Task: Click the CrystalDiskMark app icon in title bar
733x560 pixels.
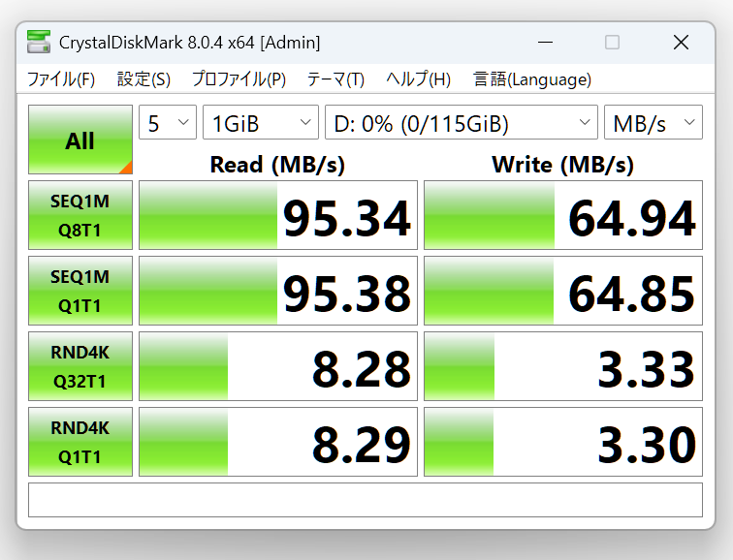Action: tap(39, 42)
